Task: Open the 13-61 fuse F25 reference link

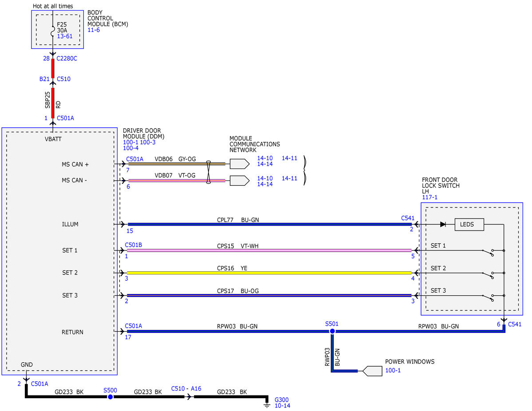Action: [64, 36]
